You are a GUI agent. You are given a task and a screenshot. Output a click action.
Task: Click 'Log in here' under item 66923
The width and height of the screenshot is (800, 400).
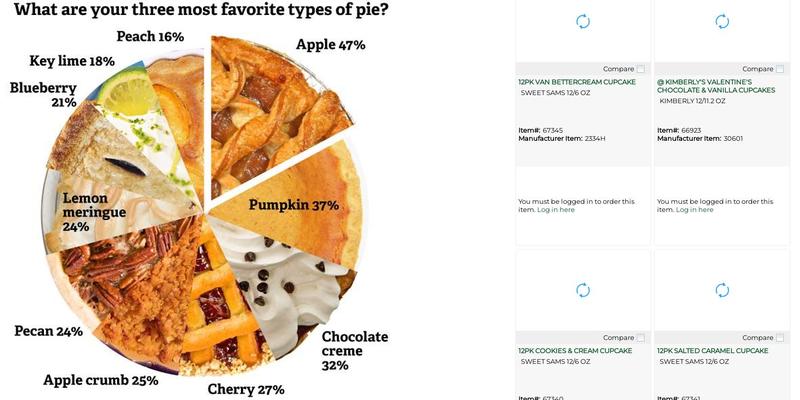[x=695, y=210]
